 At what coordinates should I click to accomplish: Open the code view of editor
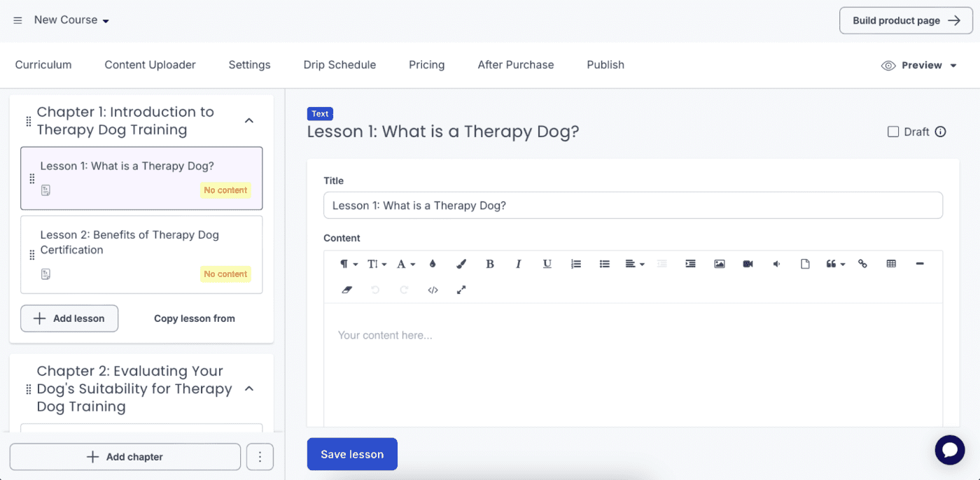pos(433,290)
